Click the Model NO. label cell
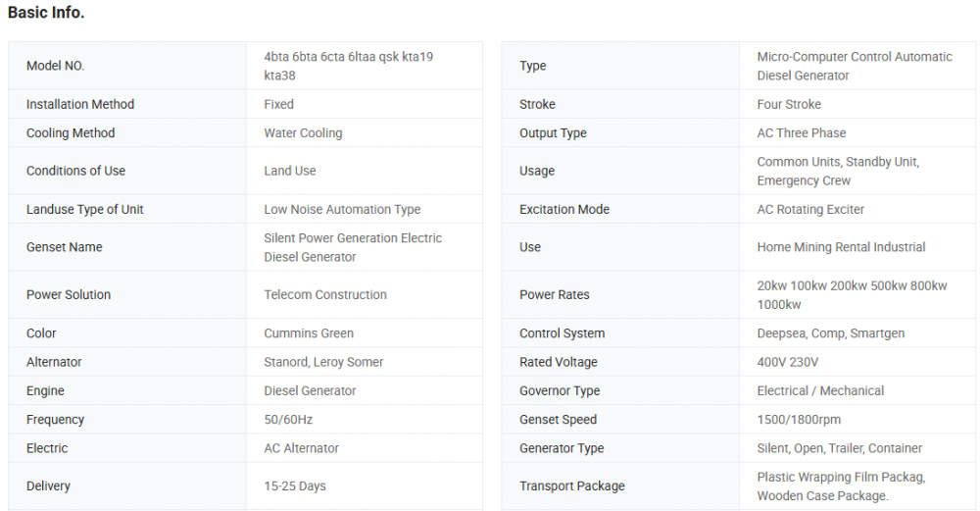Viewport: 980px width, 511px height. 55,66
